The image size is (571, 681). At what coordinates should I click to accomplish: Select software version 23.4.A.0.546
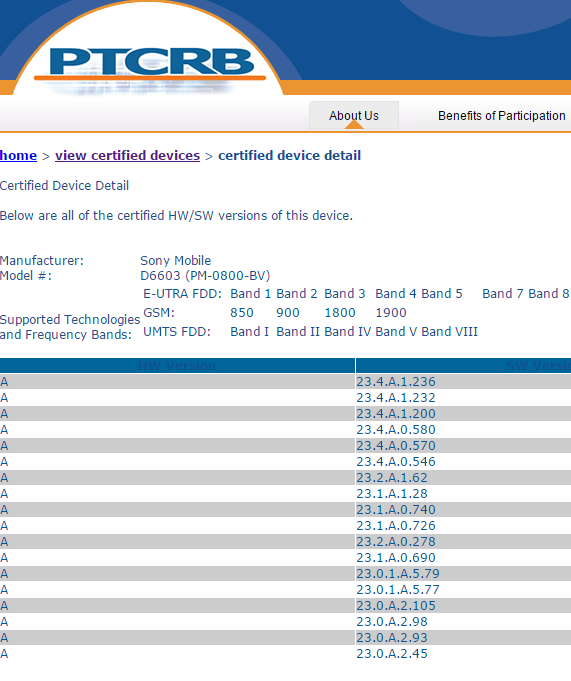(x=396, y=461)
